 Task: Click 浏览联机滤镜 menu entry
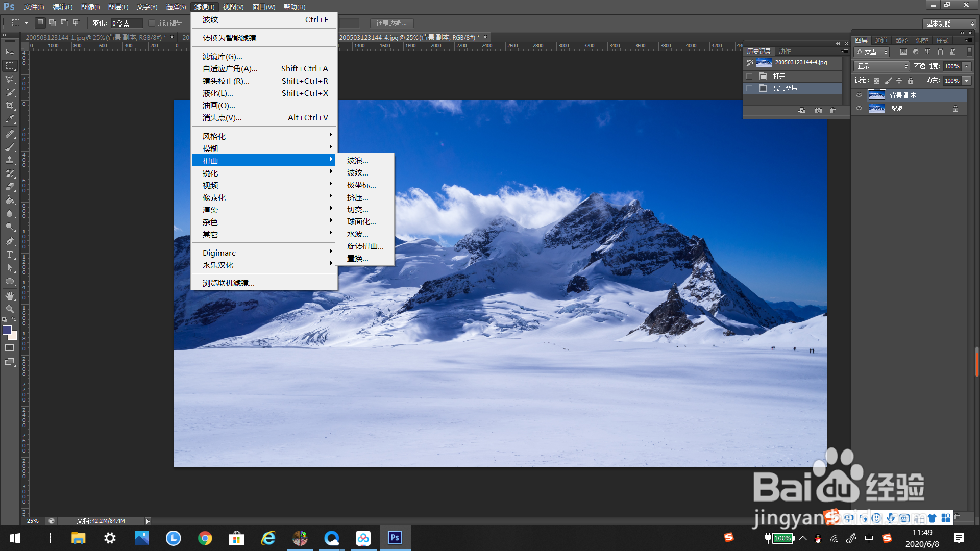click(228, 283)
